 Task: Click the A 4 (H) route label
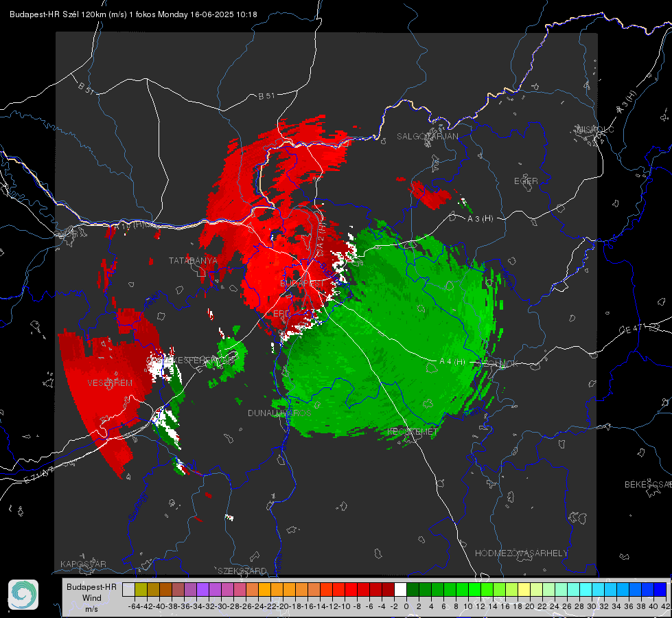452,362
